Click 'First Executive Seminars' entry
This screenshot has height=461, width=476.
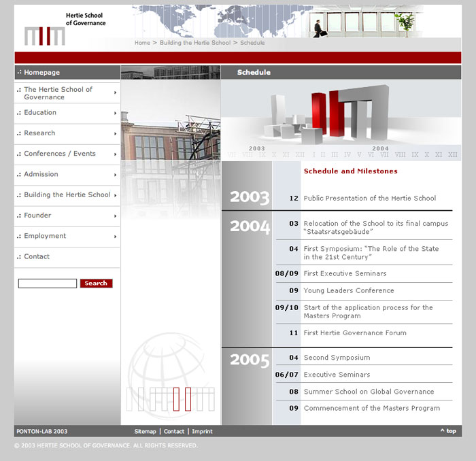click(345, 274)
